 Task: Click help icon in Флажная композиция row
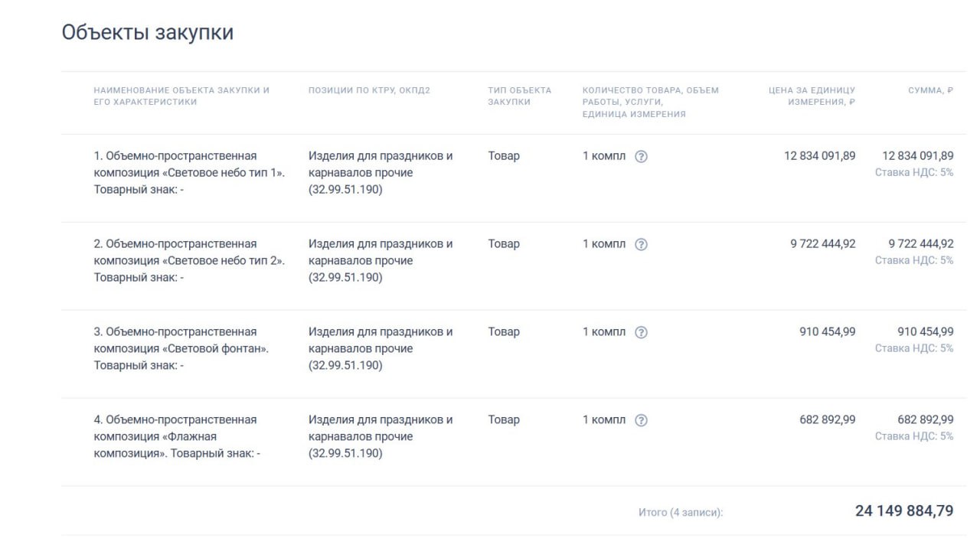pyautogui.click(x=642, y=420)
